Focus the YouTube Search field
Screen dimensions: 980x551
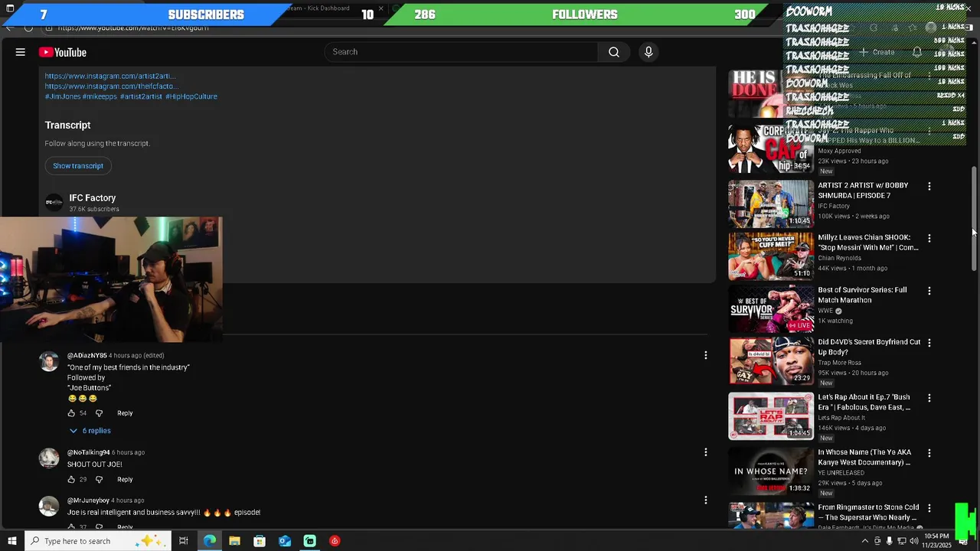tap(461, 52)
